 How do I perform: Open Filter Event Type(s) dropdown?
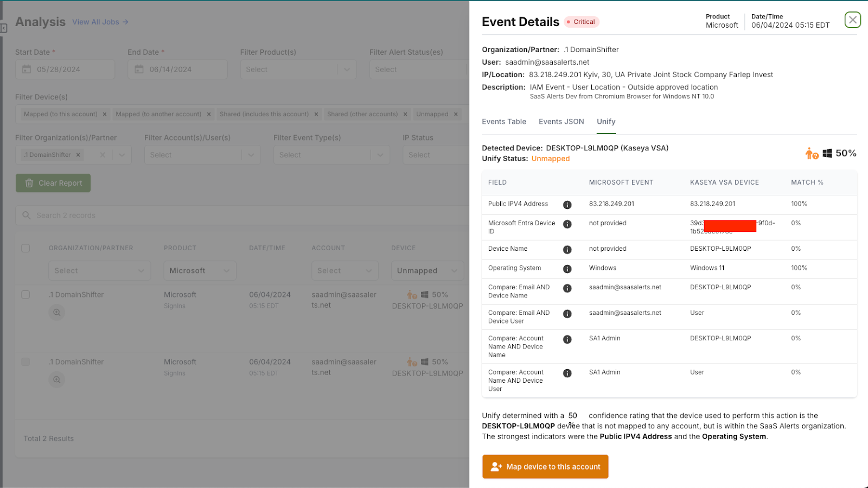(x=331, y=155)
